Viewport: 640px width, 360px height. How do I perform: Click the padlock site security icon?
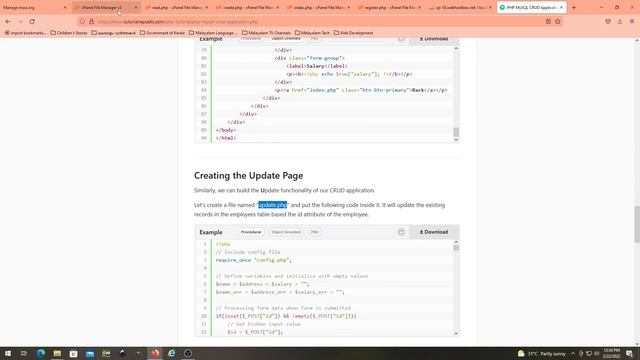[91, 22]
